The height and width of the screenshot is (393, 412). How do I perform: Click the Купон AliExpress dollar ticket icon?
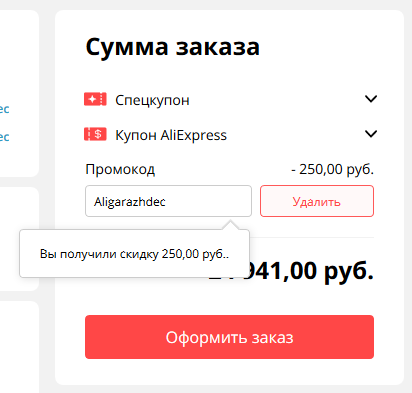pos(95,134)
